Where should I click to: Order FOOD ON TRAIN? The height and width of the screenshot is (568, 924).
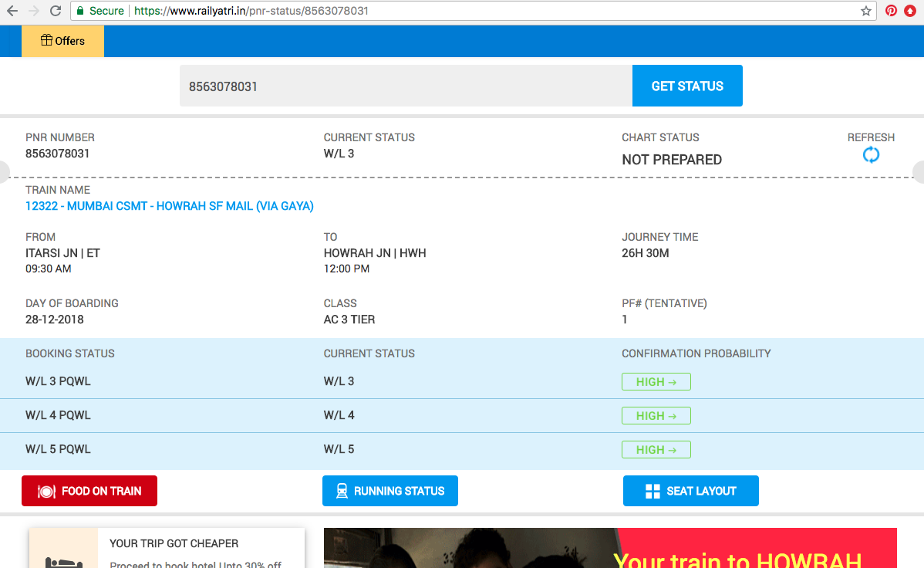(89, 491)
